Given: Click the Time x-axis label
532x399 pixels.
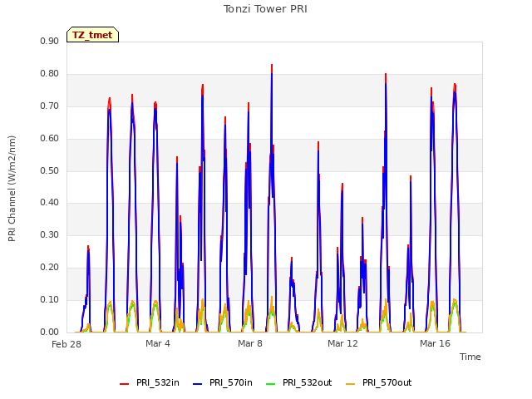Looking at the screenshot, I should click(x=470, y=357).
